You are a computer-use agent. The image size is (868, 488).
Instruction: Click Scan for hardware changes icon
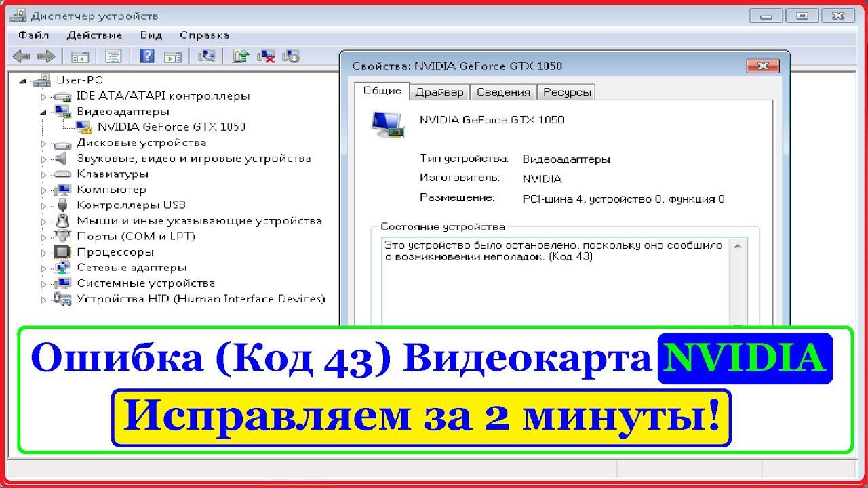click(206, 56)
